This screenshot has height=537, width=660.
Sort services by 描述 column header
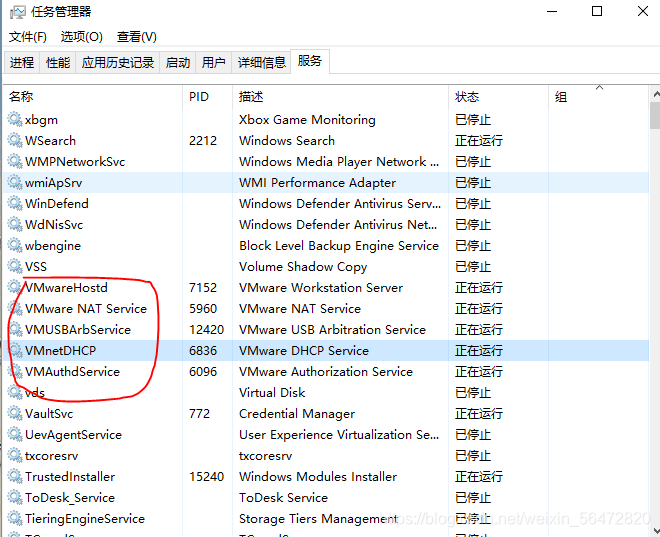tap(341, 97)
